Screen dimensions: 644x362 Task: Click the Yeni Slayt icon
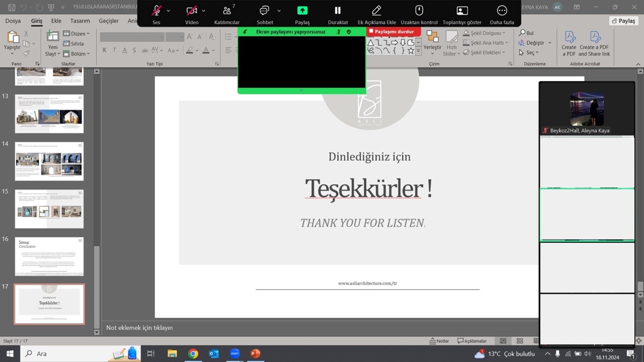click(53, 37)
